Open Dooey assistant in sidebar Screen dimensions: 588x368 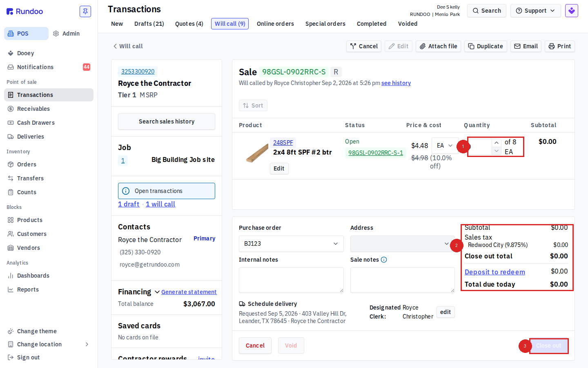[x=26, y=53]
